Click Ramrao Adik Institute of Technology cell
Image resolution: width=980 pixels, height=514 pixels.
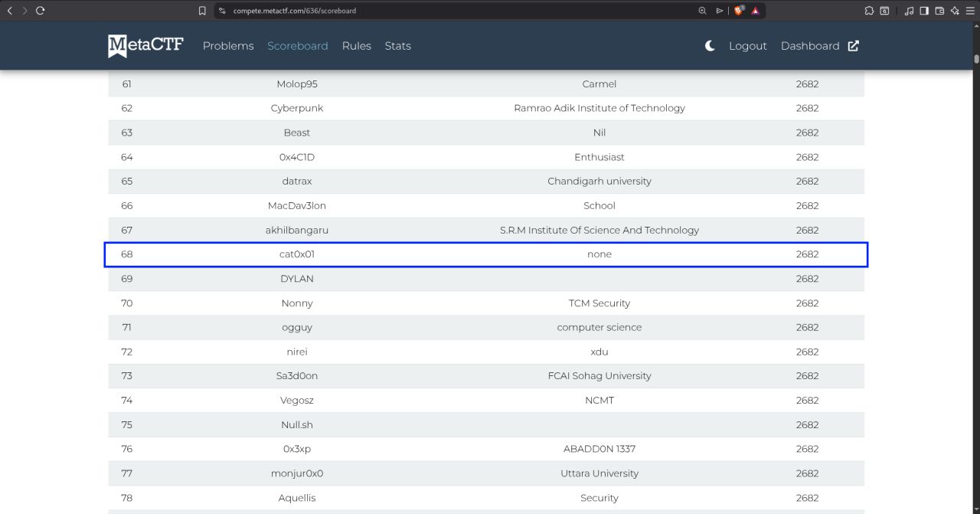[599, 108]
